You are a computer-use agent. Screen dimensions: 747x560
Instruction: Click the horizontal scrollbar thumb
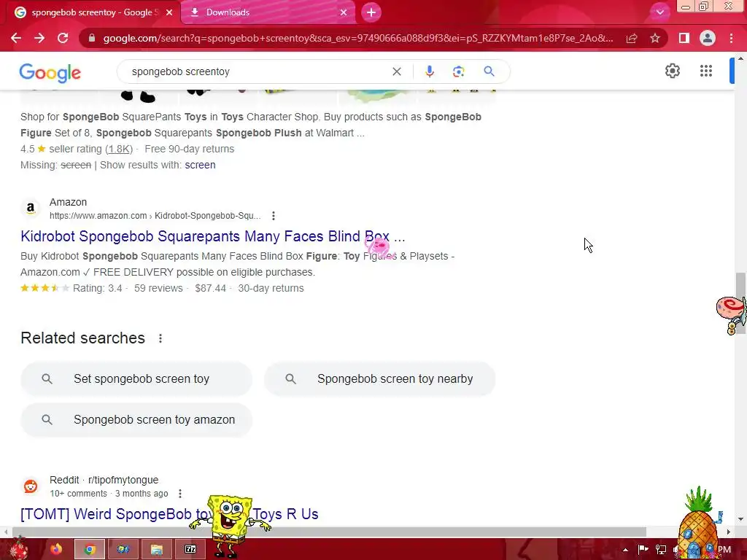point(329,532)
